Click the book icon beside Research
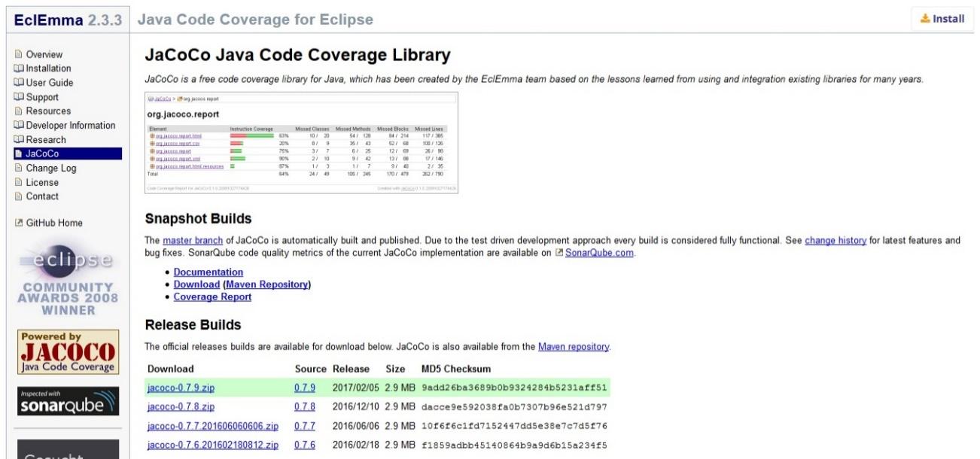 (x=19, y=140)
